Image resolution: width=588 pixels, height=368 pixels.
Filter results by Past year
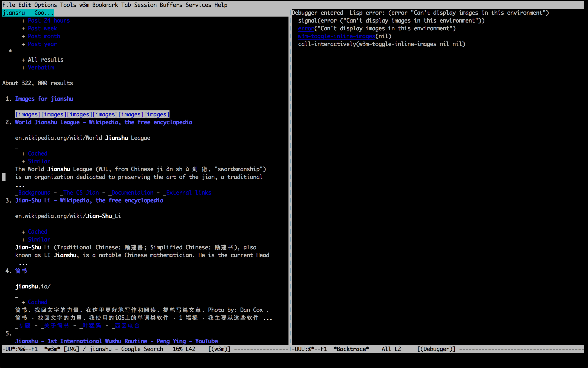[42, 44]
